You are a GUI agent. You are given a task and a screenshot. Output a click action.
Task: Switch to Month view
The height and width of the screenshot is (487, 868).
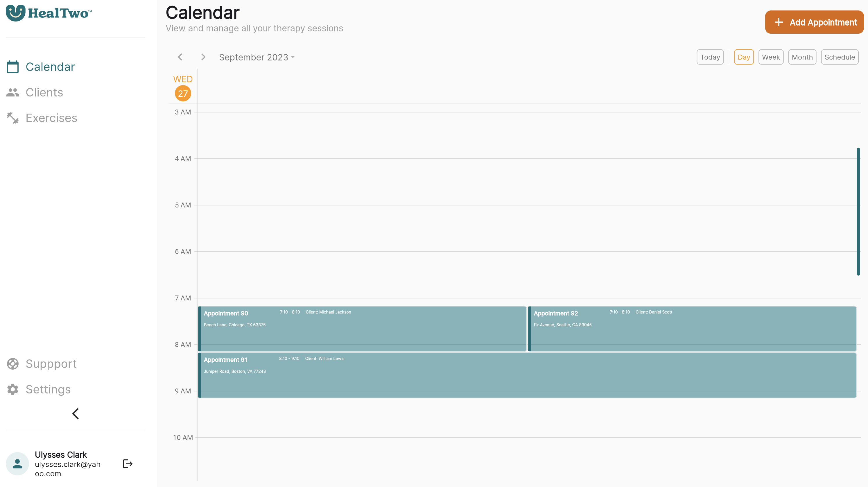tap(802, 57)
